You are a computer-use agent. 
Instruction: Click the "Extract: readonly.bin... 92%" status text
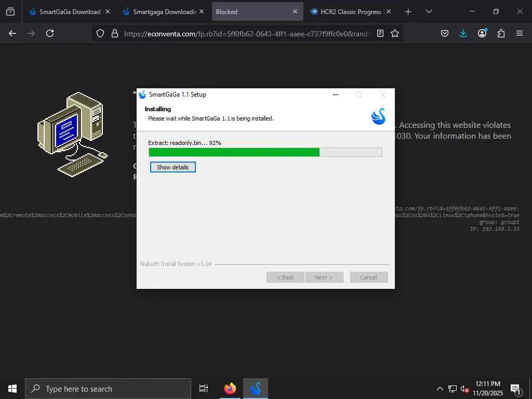point(184,143)
